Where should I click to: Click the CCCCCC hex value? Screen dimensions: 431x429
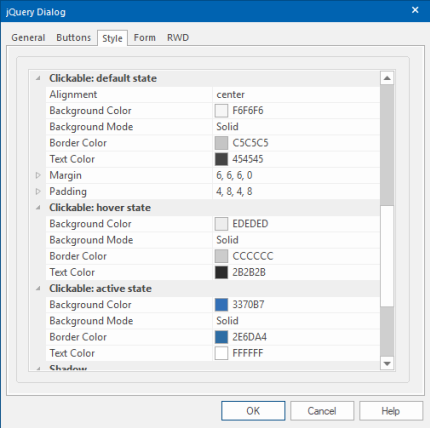tap(253, 256)
